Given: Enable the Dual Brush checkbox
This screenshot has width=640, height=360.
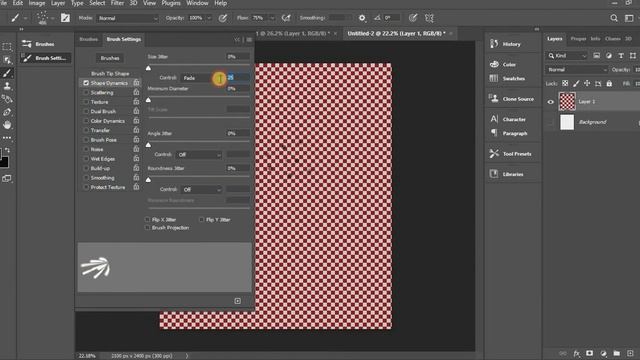Looking at the screenshot, I should click(86, 111).
